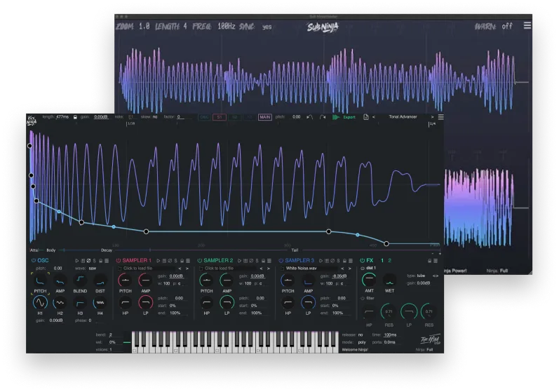Image resolution: width=559 pixels, height=392 pixels.
Task: Click the Sampler 2 phase invert icon
Action: [x=251, y=261]
